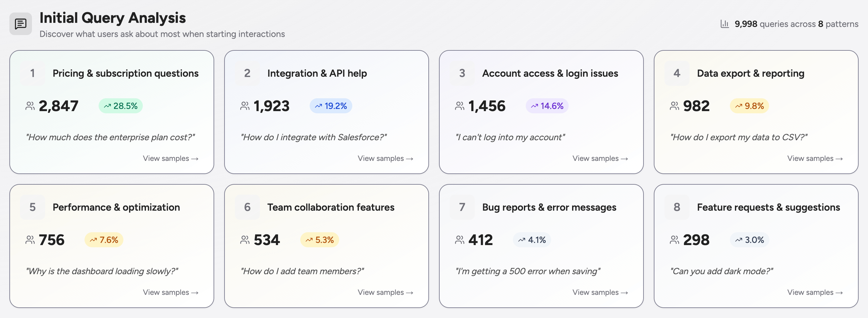View samples for Integration & API help
The height and width of the screenshot is (318, 868).
click(x=385, y=158)
